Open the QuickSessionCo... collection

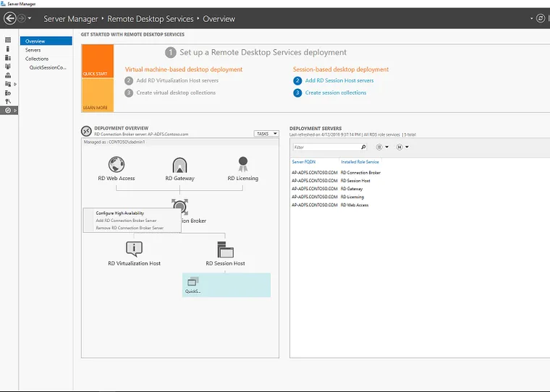pos(48,67)
